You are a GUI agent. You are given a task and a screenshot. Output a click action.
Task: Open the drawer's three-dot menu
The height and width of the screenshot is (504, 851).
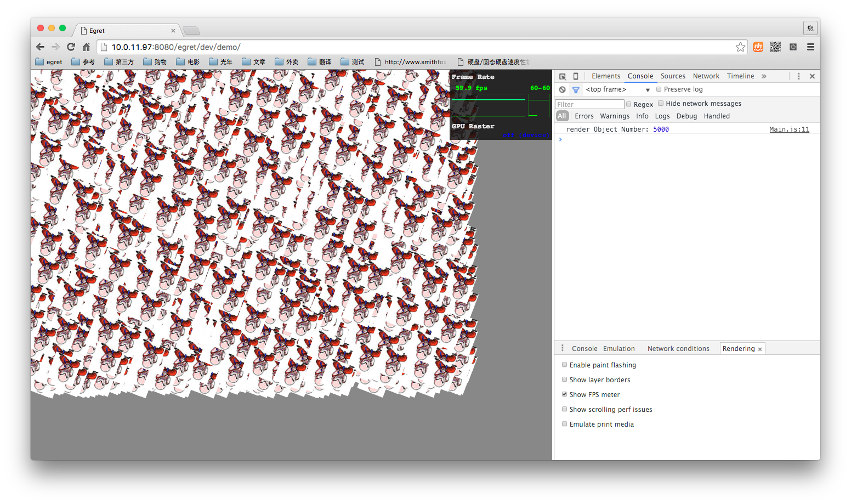click(562, 348)
